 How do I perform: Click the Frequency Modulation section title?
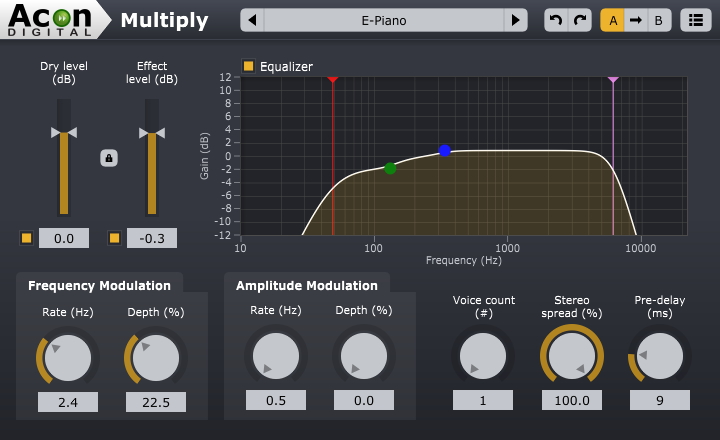click(99, 286)
